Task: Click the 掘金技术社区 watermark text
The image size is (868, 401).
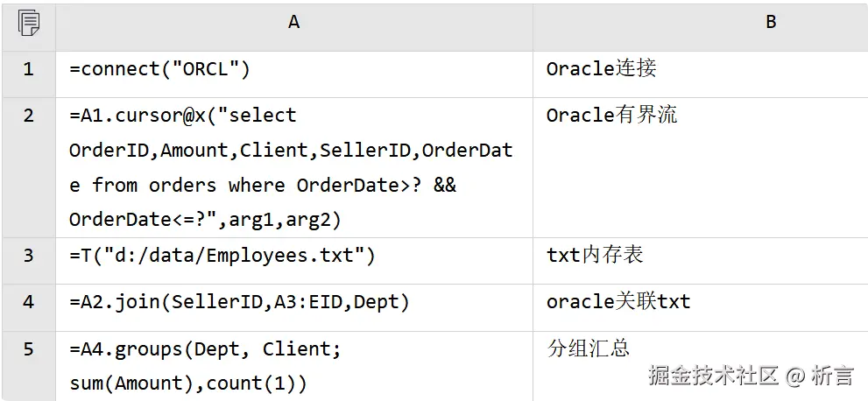Action: point(714,376)
